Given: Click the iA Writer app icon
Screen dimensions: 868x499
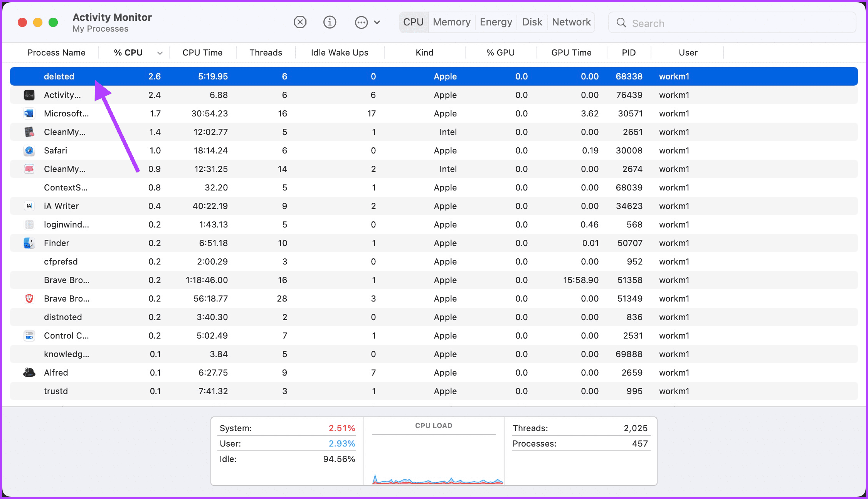Looking at the screenshot, I should pos(29,206).
